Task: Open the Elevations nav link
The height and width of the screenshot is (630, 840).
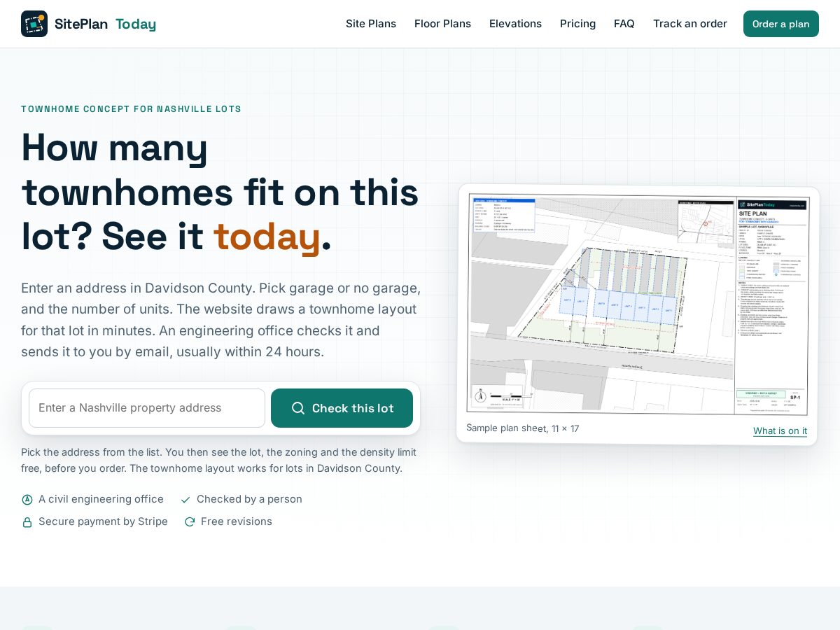Action: pos(515,24)
